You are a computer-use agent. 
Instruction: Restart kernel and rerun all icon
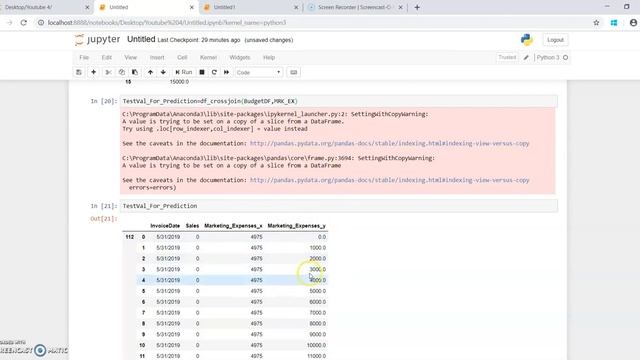point(226,72)
